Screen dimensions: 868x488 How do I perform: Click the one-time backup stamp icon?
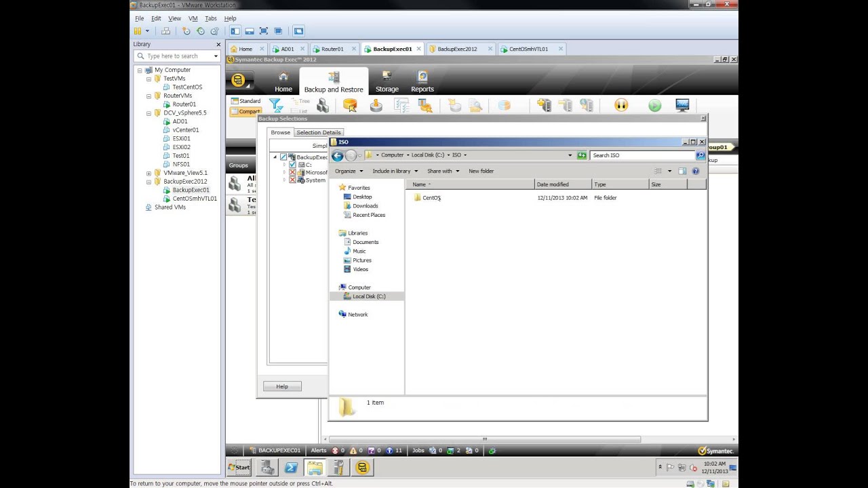pos(376,105)
